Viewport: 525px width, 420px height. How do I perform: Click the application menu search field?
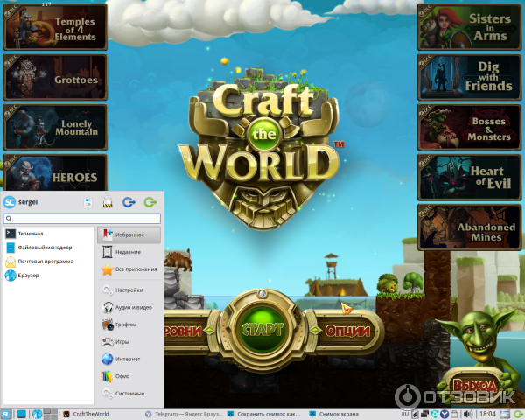click(x=82, y=219)
